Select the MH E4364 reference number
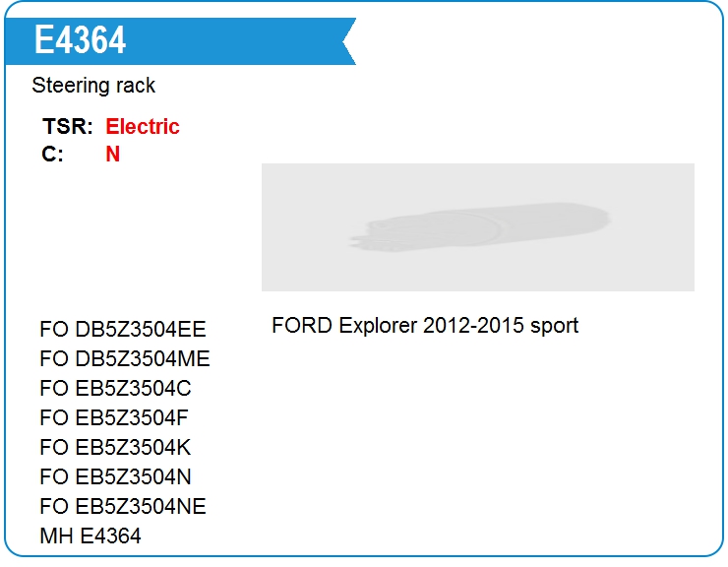 (91, 535)
